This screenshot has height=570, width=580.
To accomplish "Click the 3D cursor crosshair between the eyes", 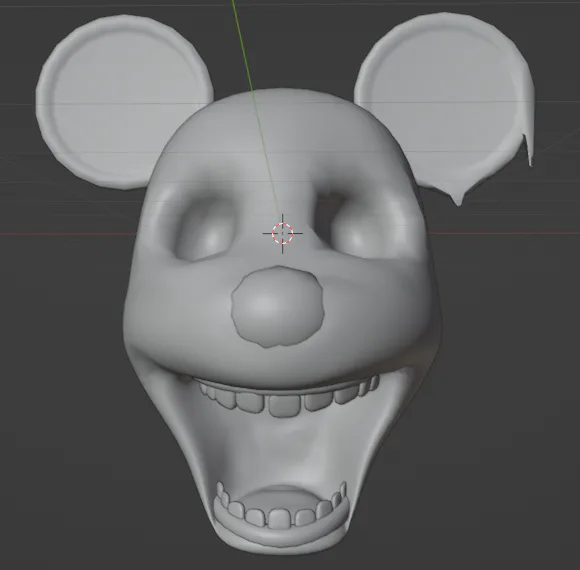I will tap(283, 233).
